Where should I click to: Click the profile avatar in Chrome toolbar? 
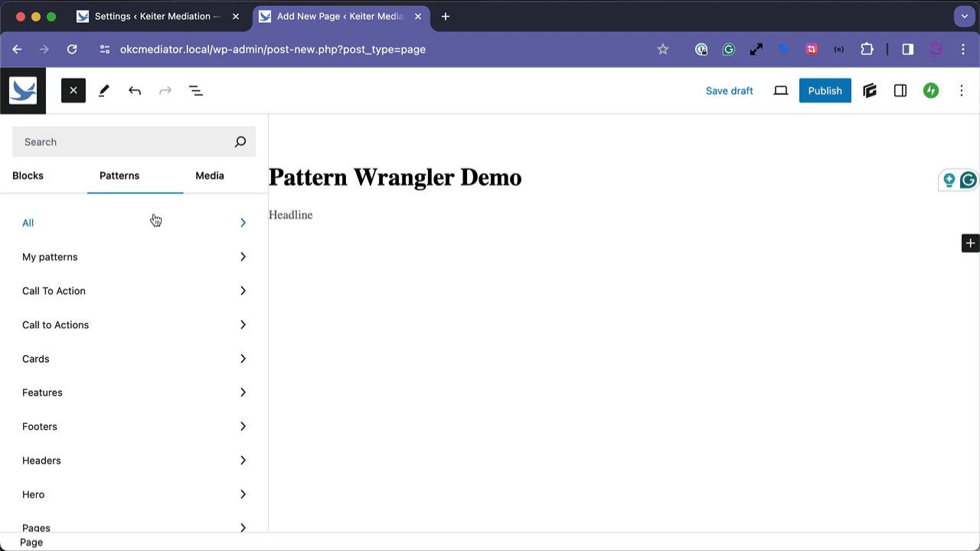click(936, 49)
